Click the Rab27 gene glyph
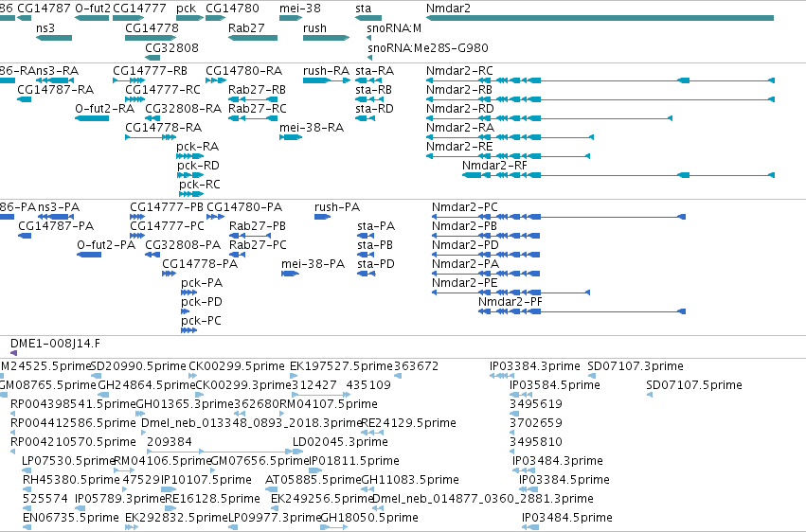 click(x=253, y=38)
